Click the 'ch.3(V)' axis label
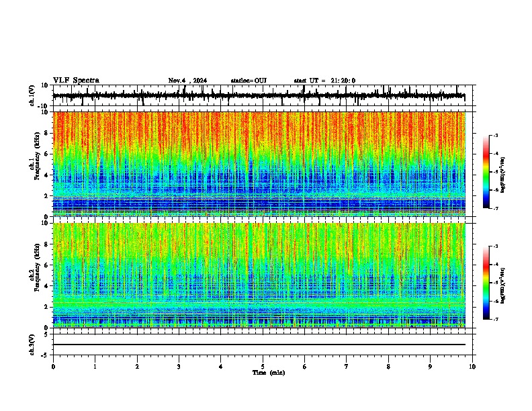The height and width of the screenshot is (411, 532). point(32,345)
